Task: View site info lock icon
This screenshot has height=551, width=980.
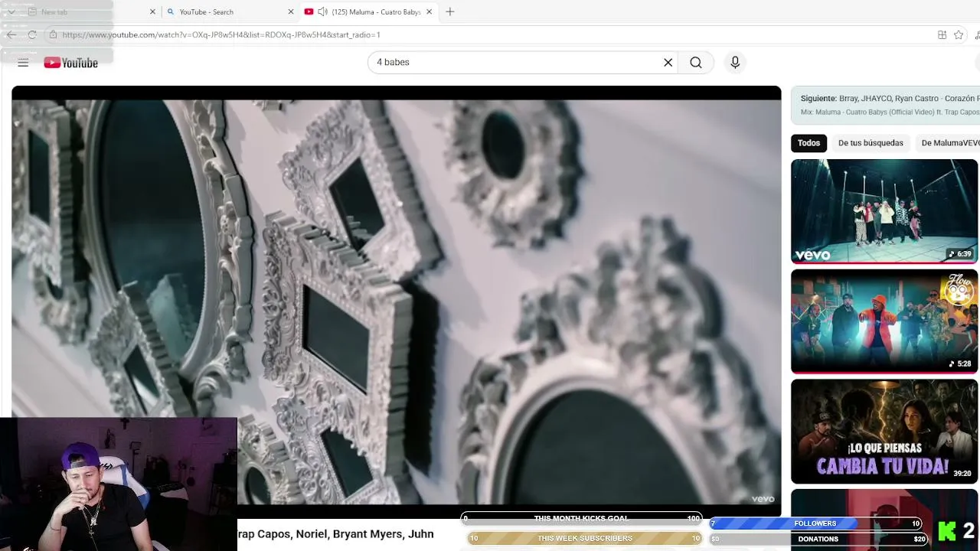Action: click(x=52, y=34)
